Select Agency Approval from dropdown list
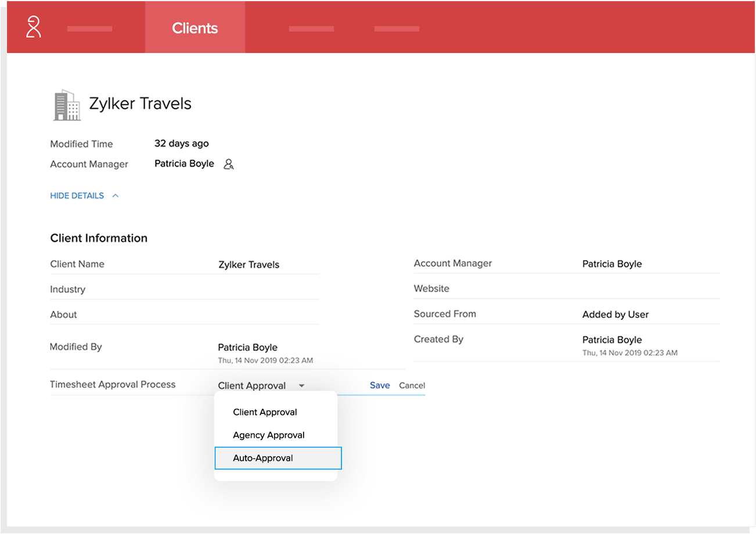 pyautogui.click(x=268, y=435)
